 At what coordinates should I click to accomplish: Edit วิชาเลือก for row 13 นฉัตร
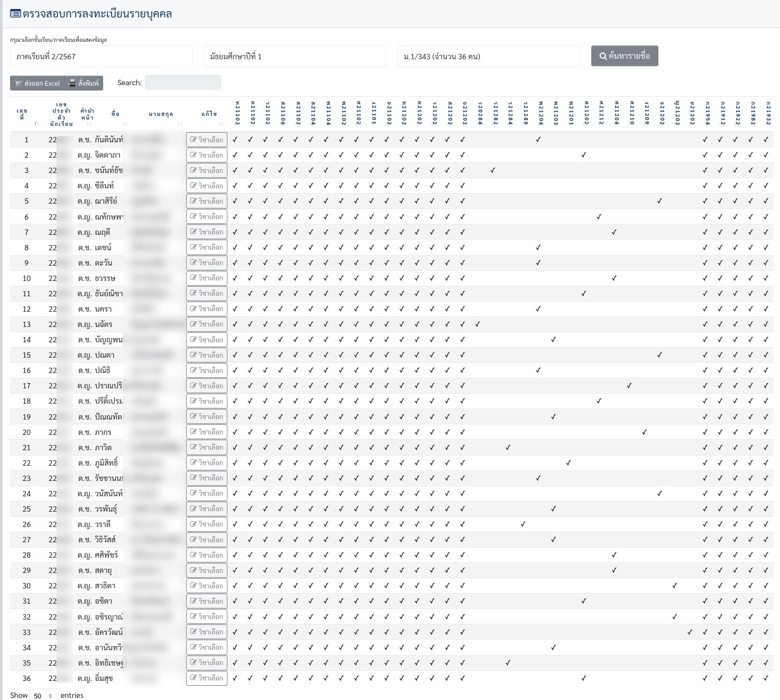coord(207,324)
